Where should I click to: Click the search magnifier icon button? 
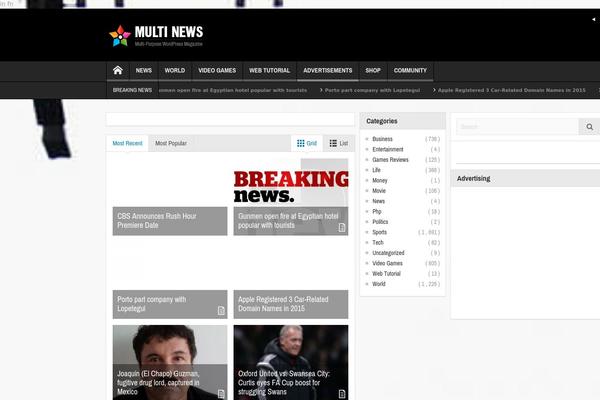pos(589,127)
